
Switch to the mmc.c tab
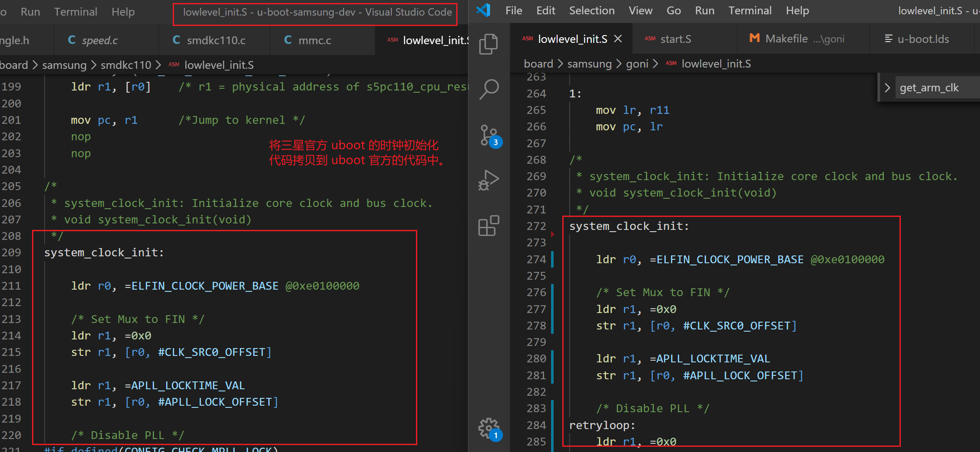tap(315, 40)
